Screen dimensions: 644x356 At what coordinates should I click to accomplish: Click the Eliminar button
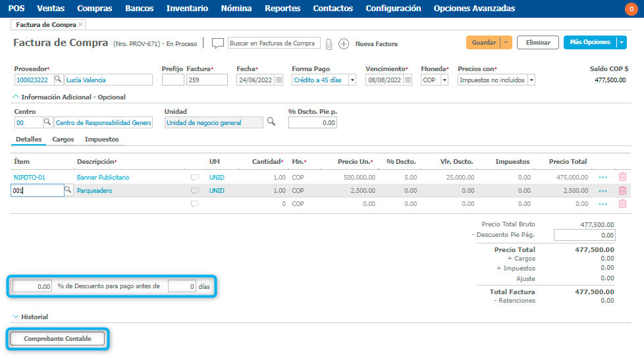[x=537, y=42]
